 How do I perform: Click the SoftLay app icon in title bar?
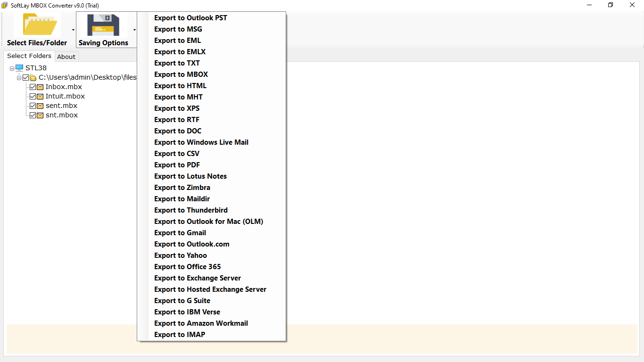(x=5, y=5)
